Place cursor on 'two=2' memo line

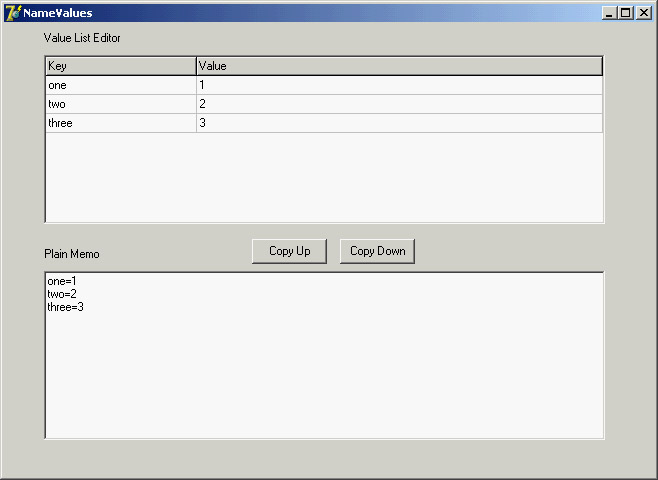62,295
